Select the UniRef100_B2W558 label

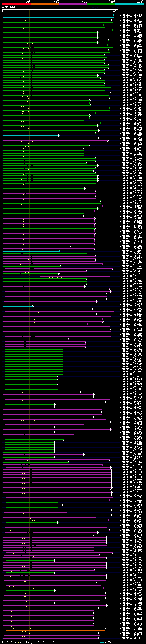click(x=131, y=291)
